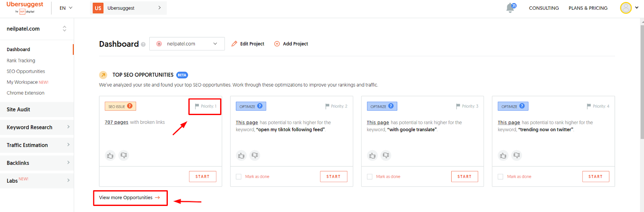The width and height of the screenshot is (644, 212).
Task: Thumbs down the tiktok following feed card
Action: [255, 155]
